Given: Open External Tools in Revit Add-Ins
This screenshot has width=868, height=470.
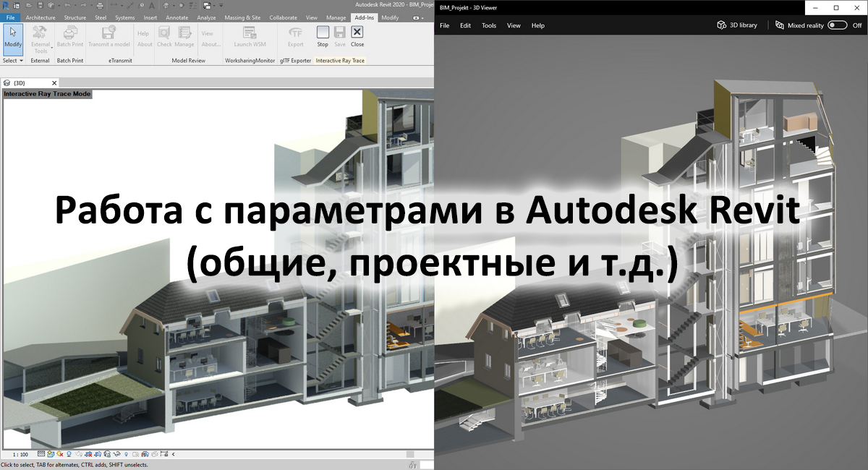Looking at the screenshot, I should tap(41, 38).
